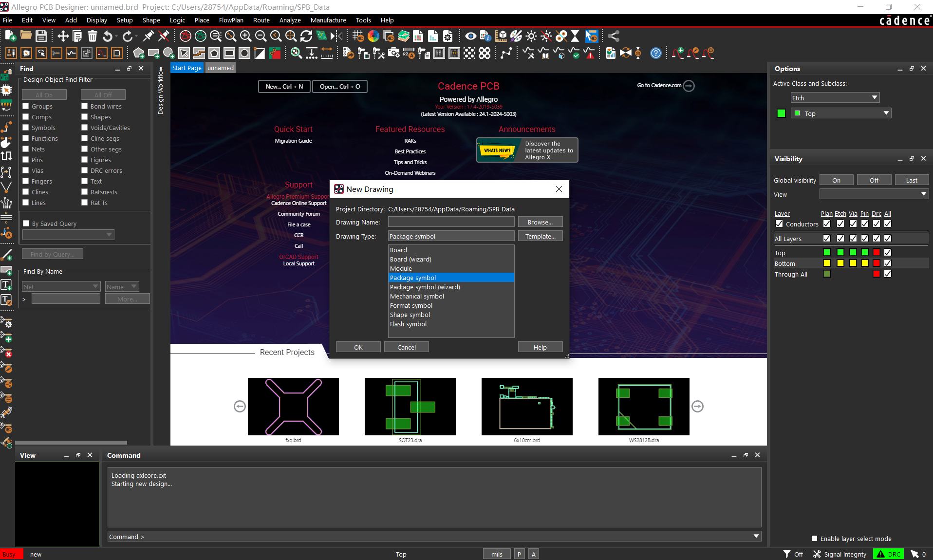
Task: Click the Copy toolbar icon
Action: click(77, 36)
